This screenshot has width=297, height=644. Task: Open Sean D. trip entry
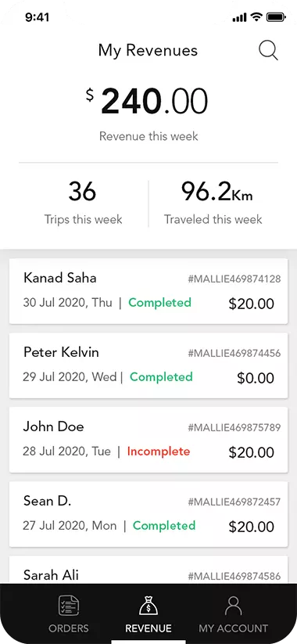(148, 514)
